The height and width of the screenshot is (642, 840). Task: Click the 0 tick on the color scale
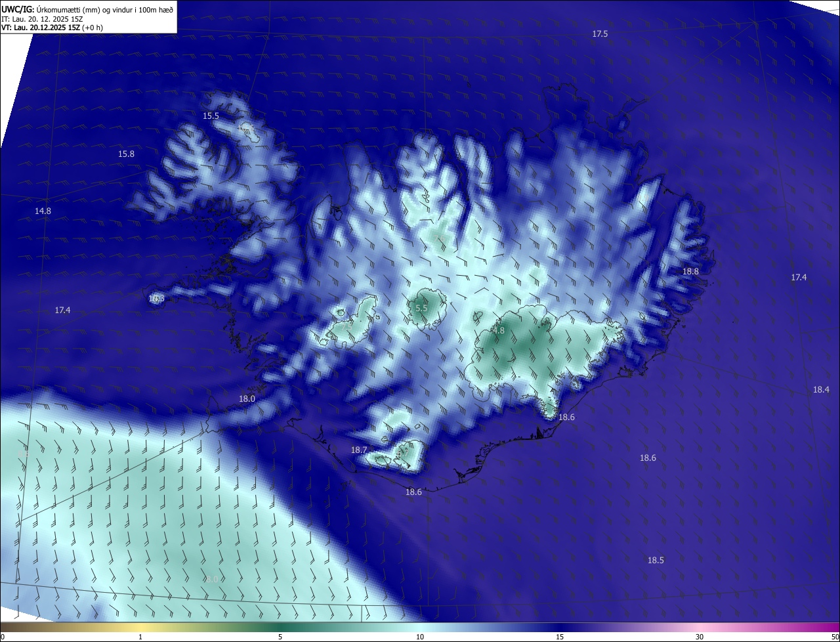click(3, 637)
